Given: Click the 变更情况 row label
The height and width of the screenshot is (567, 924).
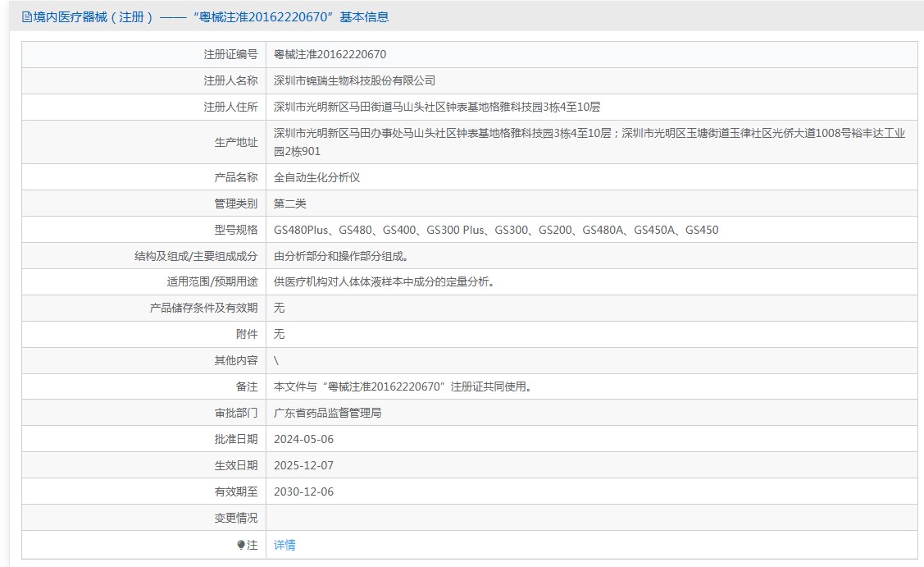Looking at the screenshot, I should 235,518.
